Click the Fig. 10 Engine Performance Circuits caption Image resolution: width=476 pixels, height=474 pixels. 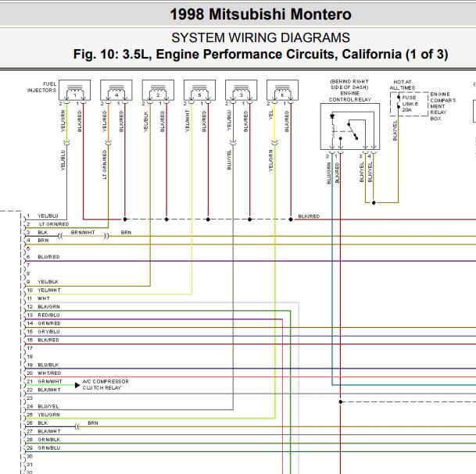(260, 55)
